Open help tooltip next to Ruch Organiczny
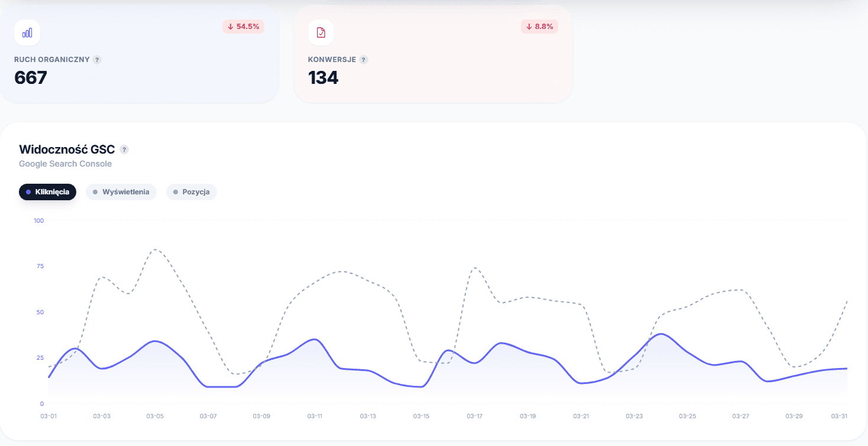 click(x=97, y=60)
